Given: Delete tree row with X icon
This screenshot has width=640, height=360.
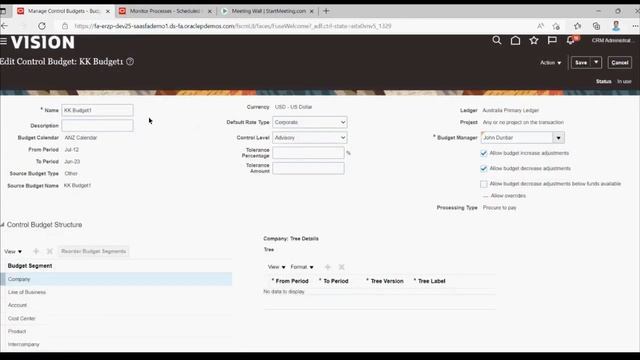Looking at the screenshot, I should 342,267.
